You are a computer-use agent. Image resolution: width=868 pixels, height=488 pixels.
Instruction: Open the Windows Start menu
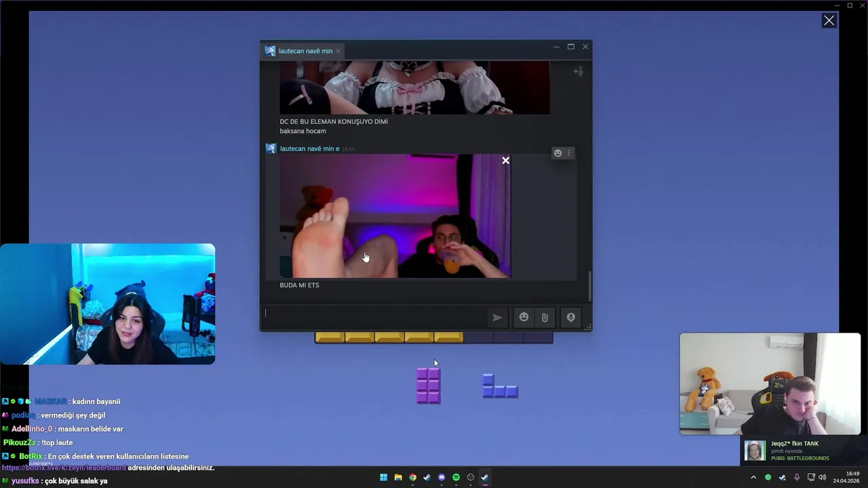coord(383,477)
